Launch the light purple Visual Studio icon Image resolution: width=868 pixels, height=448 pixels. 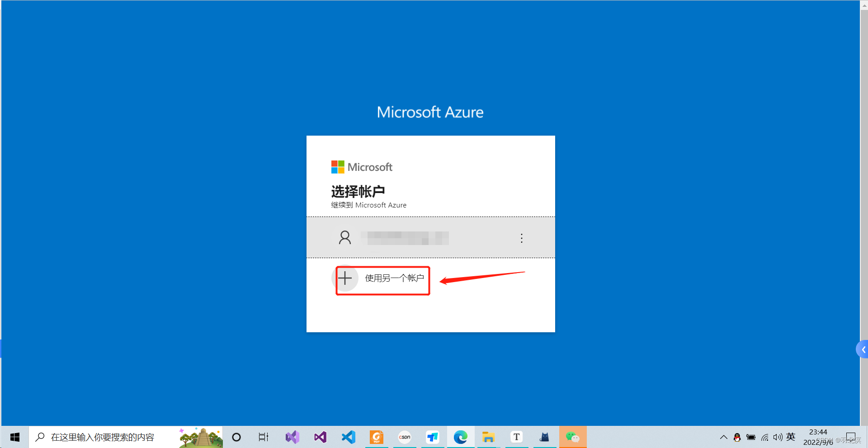point(292,437)
